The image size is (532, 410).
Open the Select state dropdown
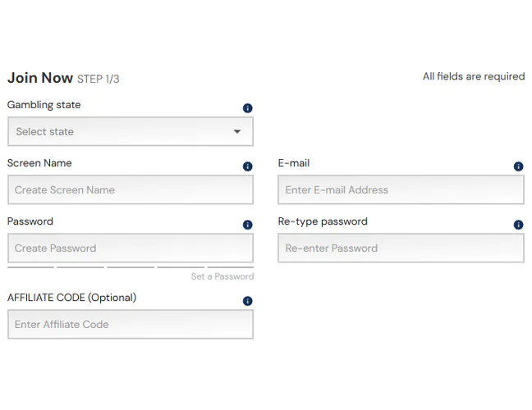[x=130, y=132]
